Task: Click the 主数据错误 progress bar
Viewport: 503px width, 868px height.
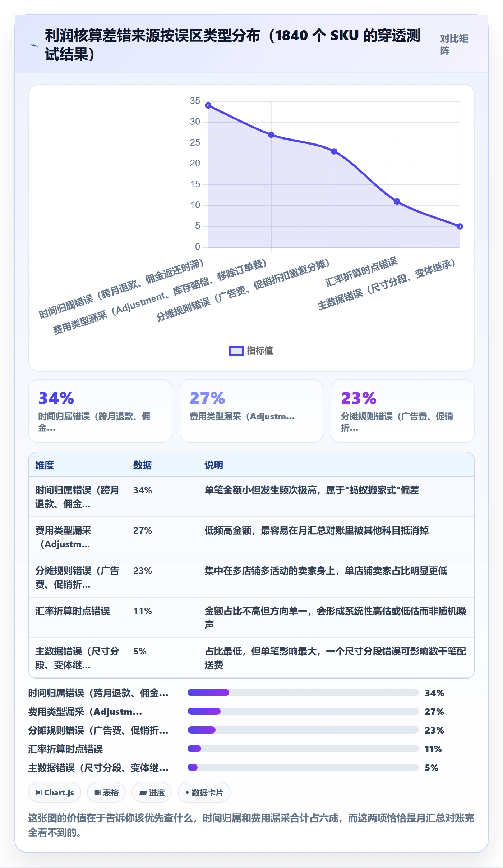Action: point(303,767)
